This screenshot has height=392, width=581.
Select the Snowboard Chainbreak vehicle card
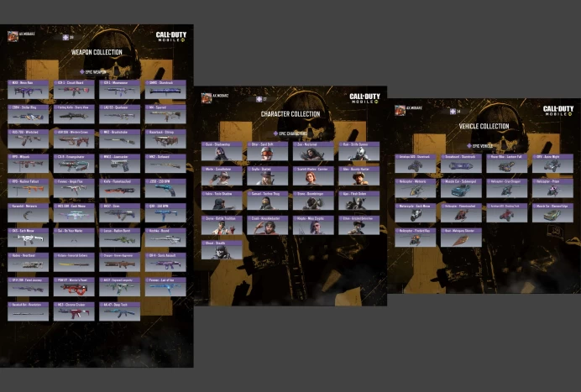pos(461,164)
